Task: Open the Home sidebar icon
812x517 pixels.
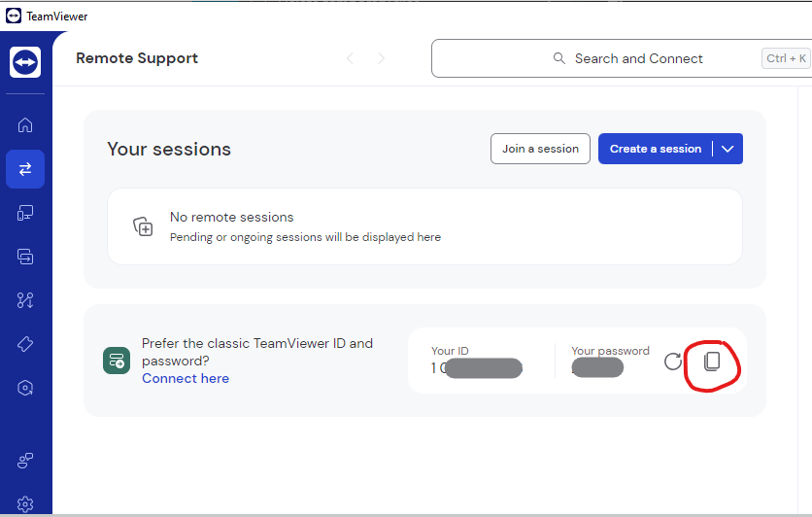Action: (x=25, y=124)
